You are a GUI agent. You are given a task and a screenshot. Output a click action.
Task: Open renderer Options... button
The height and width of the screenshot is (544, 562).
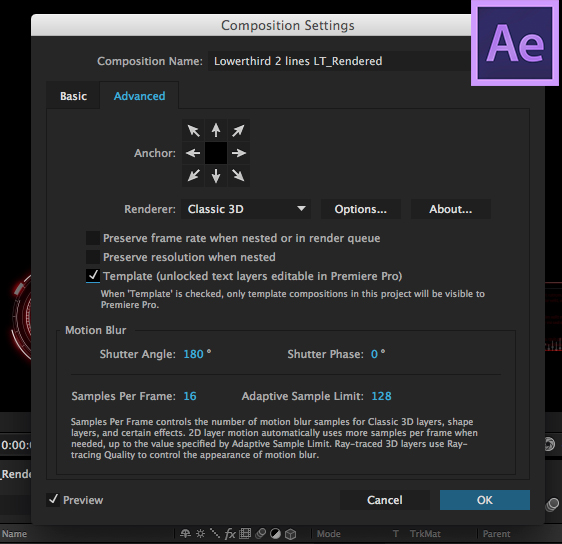pos(361,209)
